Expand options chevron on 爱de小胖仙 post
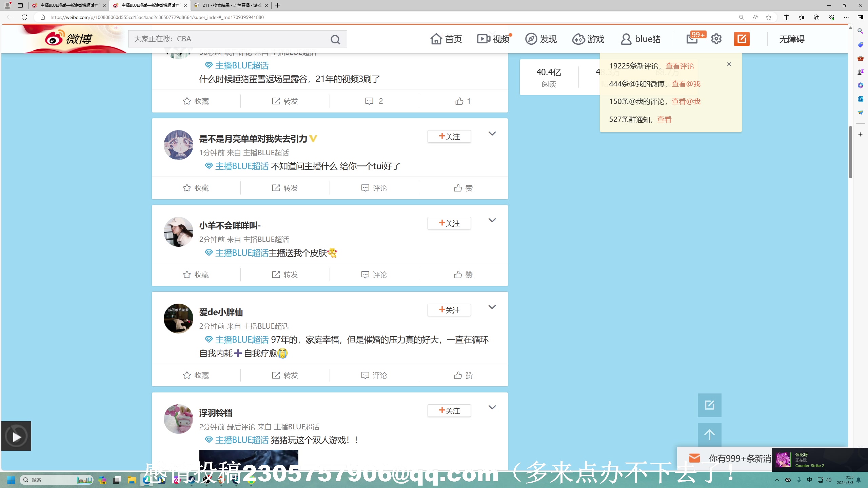Image resolution: width=868 pixels, height=488 pixels. [x=492, y=307]
